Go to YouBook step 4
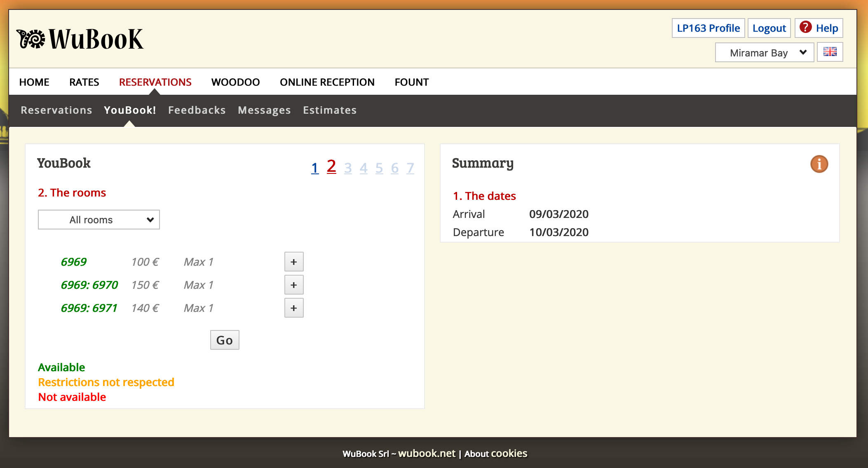This screenshot has width=868, height=468. click(364, 168)
